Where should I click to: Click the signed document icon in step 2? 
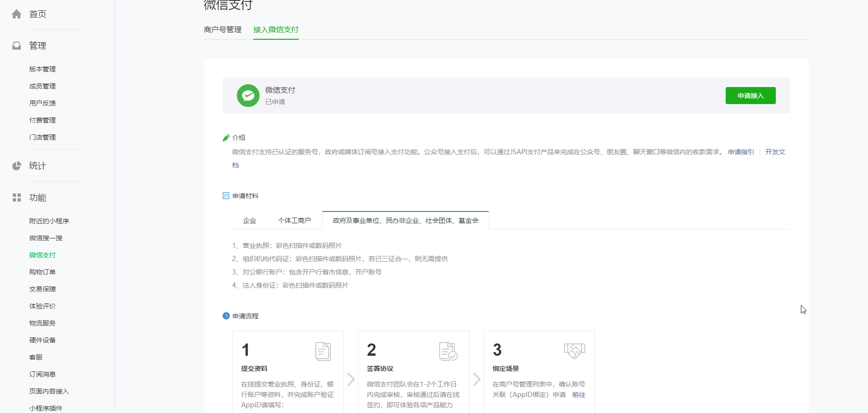coord(448,351)
